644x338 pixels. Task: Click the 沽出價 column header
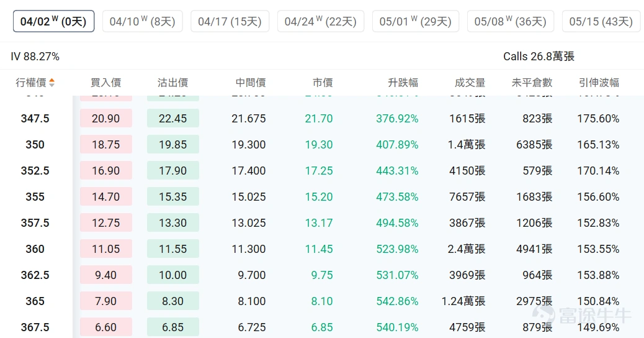tap(173, 83)
